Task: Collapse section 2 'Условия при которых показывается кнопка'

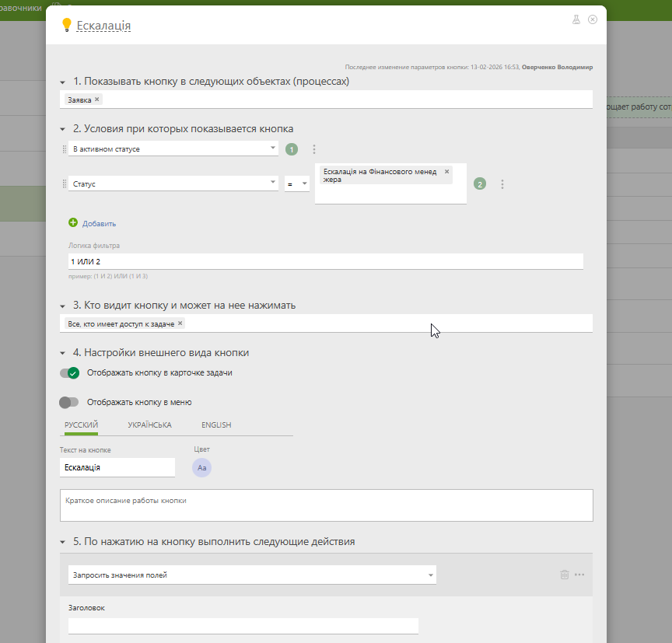Action: 62,129
